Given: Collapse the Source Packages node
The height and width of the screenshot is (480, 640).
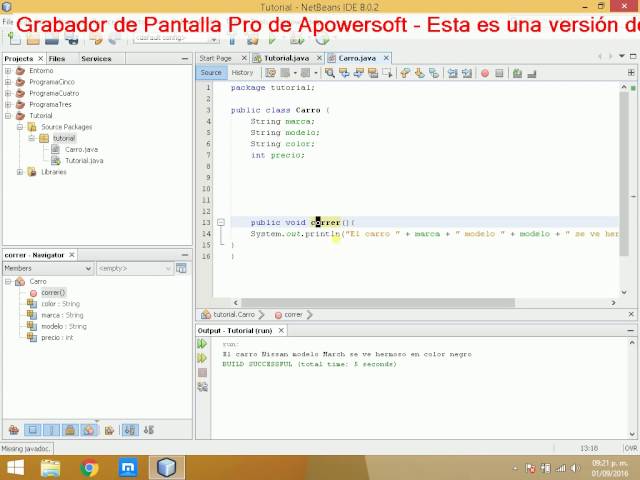Looking at the screenshot, I should (20, 127).
